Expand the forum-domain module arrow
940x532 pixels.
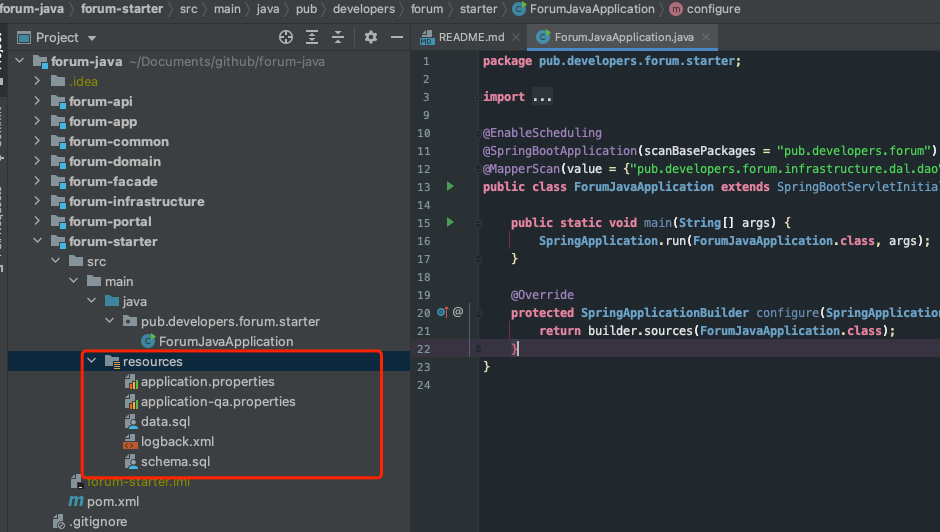(37, 161)
